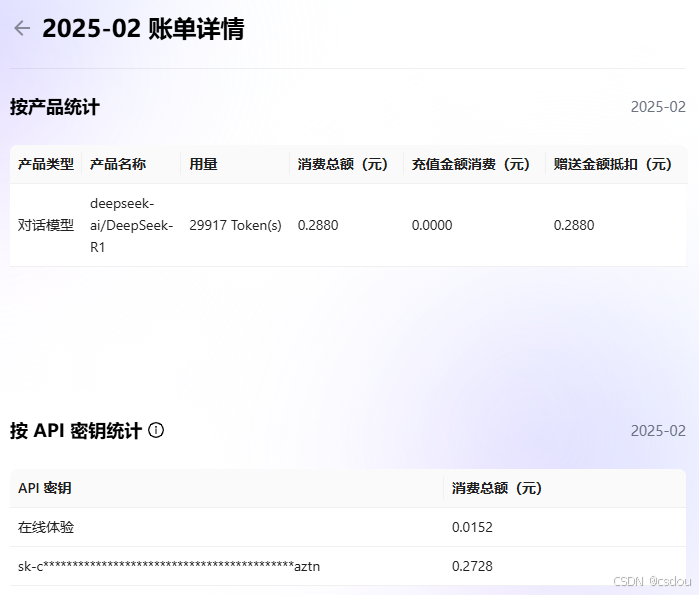Click the 产品类型 column header

point(46,164)
